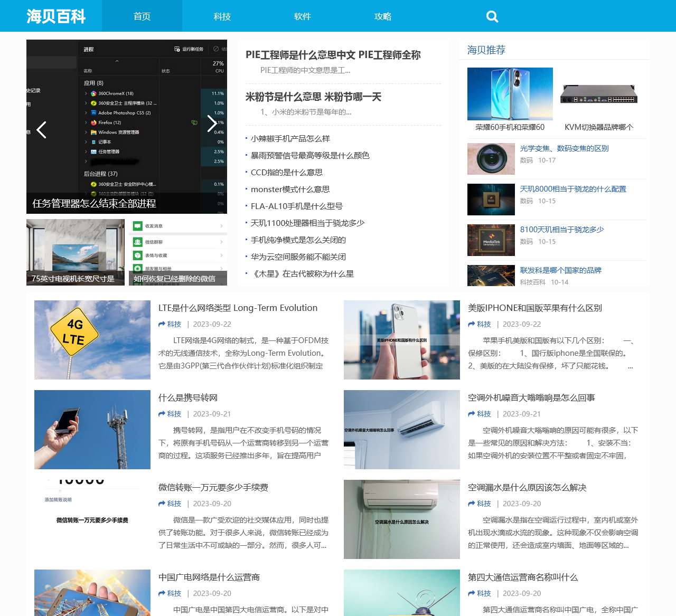Open article title 微信转账一万元要多少手续费
Viewport: 676px width, 616px height.
coord(213,487)
